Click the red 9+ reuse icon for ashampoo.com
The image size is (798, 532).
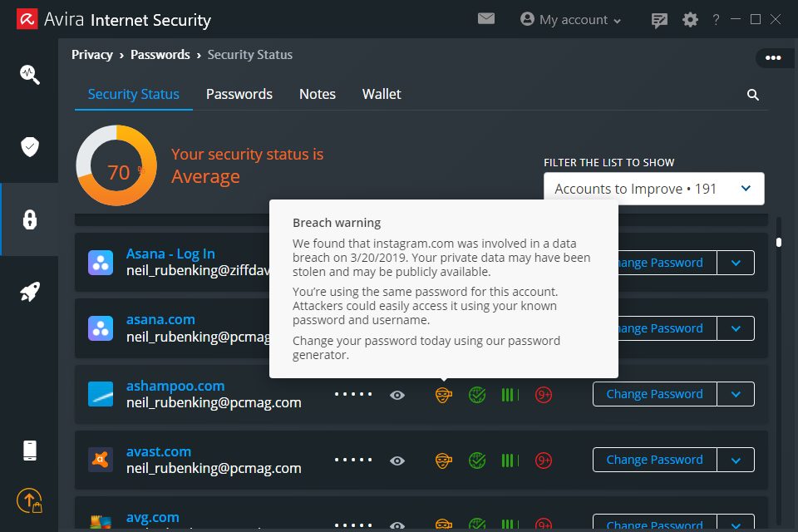544,395
